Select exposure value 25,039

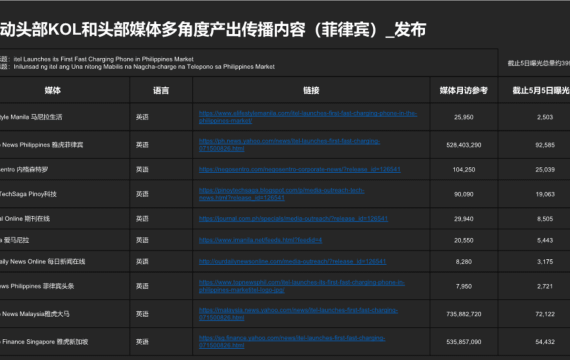coord(545,169)
